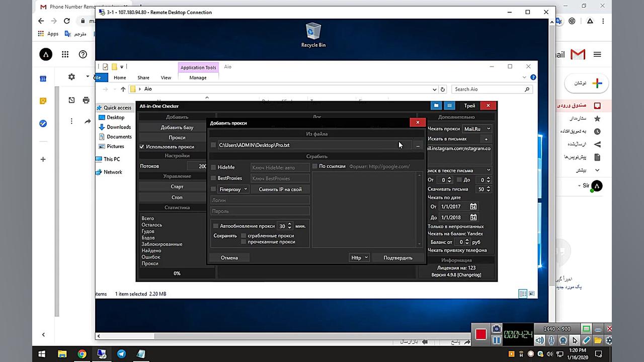This screenshot has height=362, width=644.
Task: Open the Http proxy type dropdown
Action: tap(359, 257)
